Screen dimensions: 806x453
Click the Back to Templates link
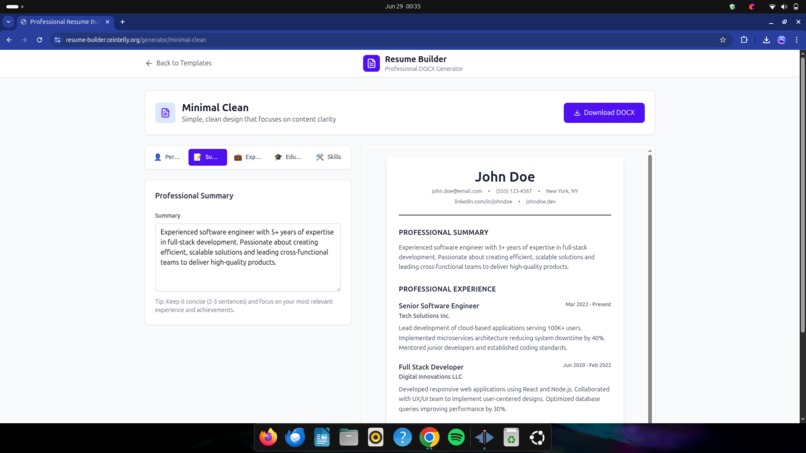click(178, 63)
